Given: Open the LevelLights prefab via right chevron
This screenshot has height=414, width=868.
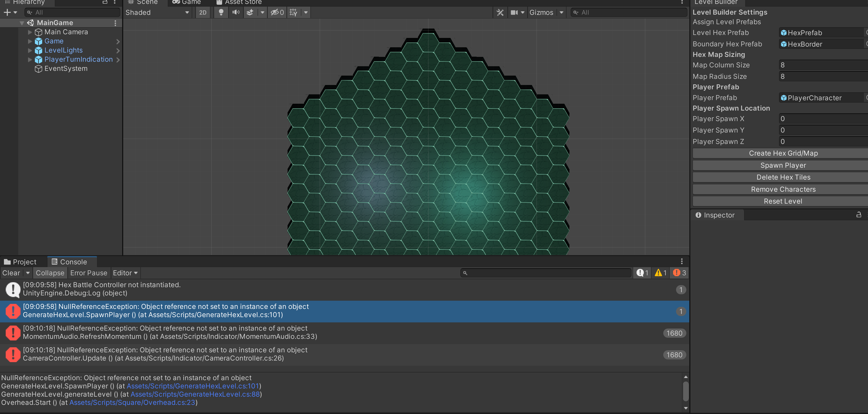Looking at the screenshot, I should (x=118, y=51).
